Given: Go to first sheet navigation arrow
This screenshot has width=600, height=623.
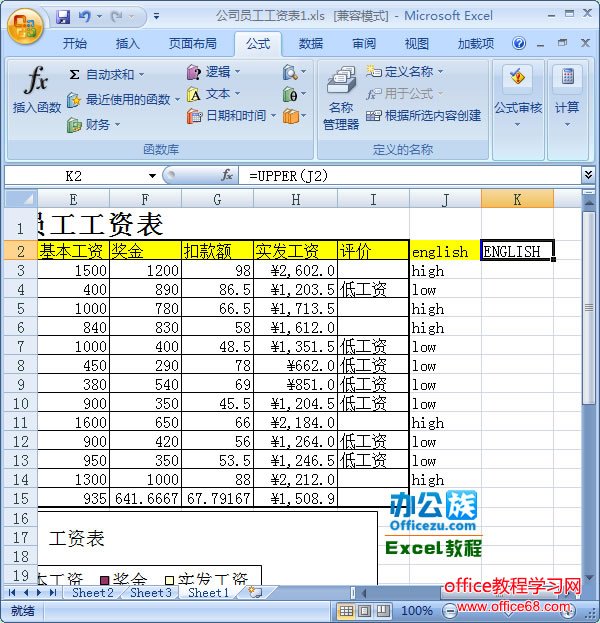Looking at the screenshot, I should (x=12, y=592).
